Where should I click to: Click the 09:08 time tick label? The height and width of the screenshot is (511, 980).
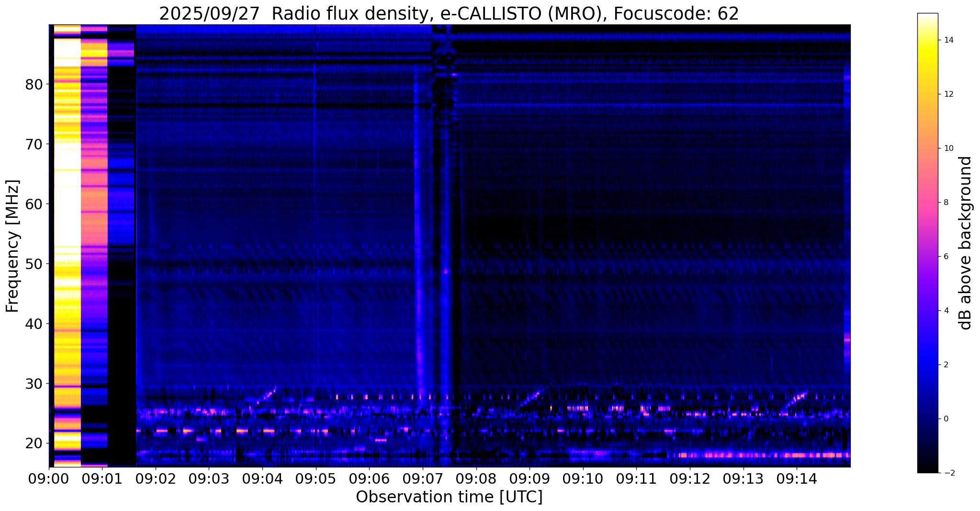pyautogui.click(x=476, y=480)
